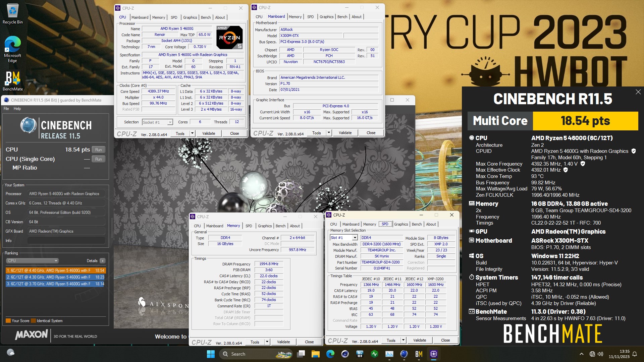The image size is (644, 362).
Task: Click BIOS Version P1.70 field
Action: point(329,84)
